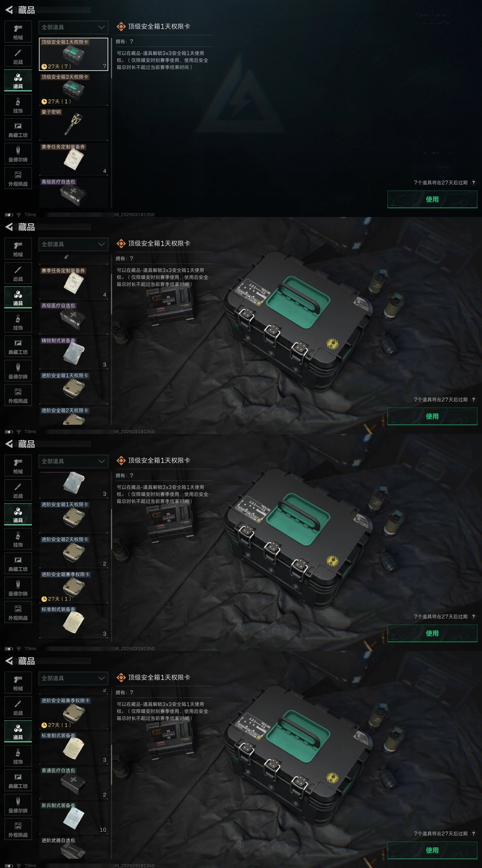Expand 全部道具 dropdown above the 顶级安全箱3天权限卡 list

(x=74, y=27)
